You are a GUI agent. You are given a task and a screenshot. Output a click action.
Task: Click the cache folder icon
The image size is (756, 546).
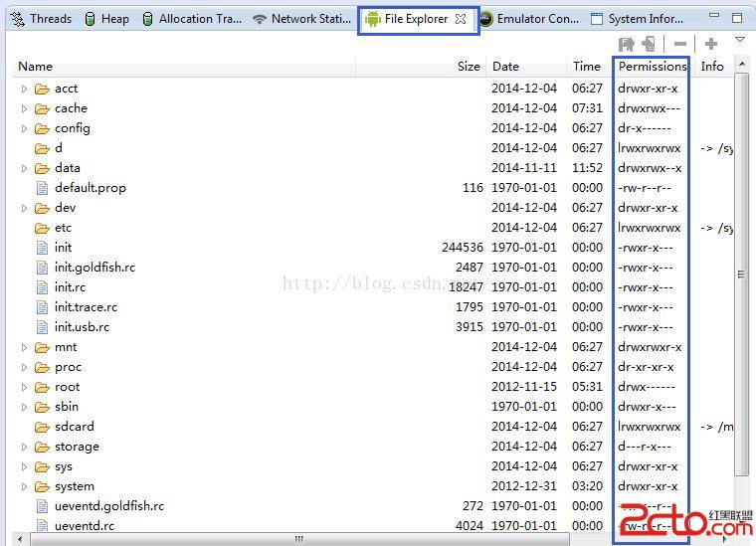click(x=42, y=109)
